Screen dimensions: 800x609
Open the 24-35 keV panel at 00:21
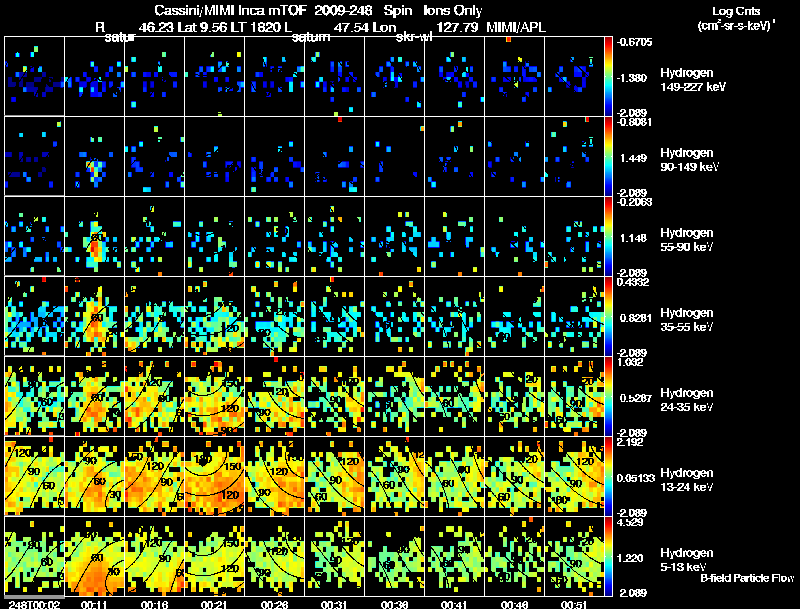(x=214, y=396)
